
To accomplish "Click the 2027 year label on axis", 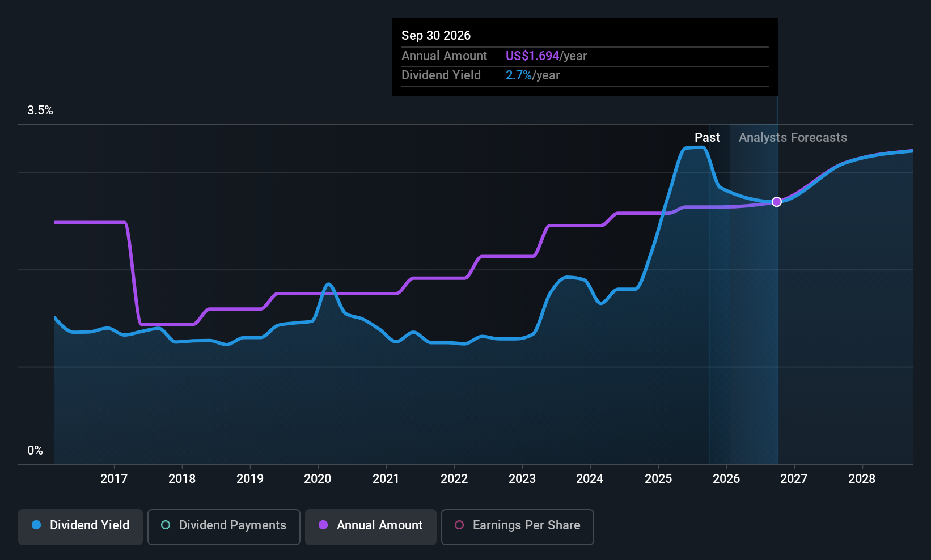I will pyautogui.click(x=794, y=479).
